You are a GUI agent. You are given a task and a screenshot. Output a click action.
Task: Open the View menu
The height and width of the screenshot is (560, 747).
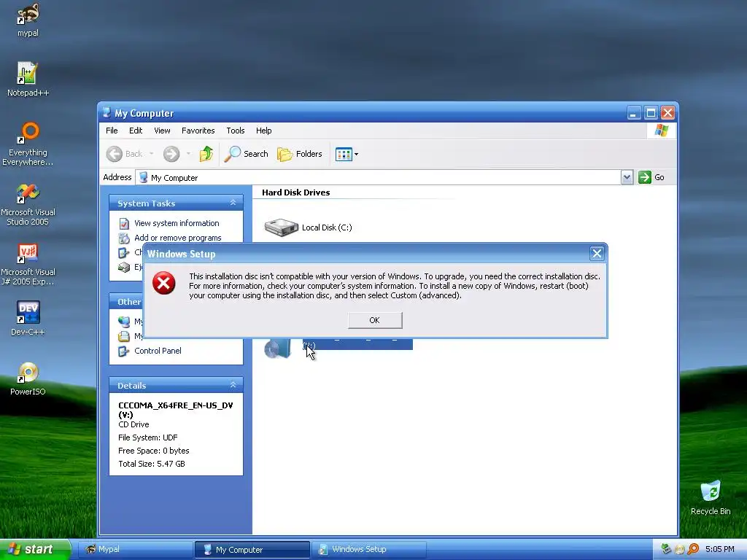(162, 131)
